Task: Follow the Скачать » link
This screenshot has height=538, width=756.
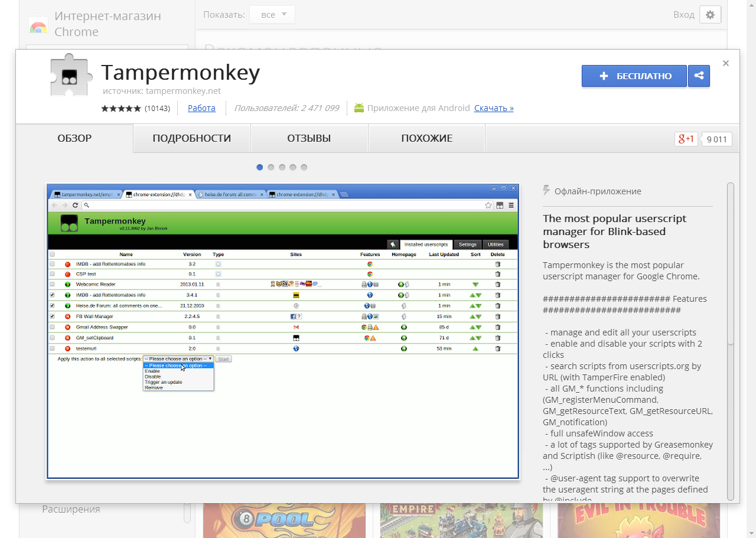Action: click(494, 108)
